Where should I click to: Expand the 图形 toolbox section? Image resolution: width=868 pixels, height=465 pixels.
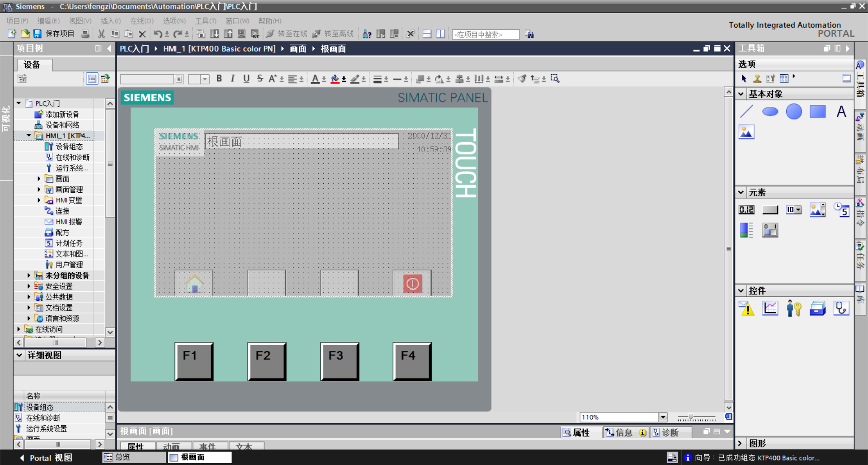[x=741, y=443]
